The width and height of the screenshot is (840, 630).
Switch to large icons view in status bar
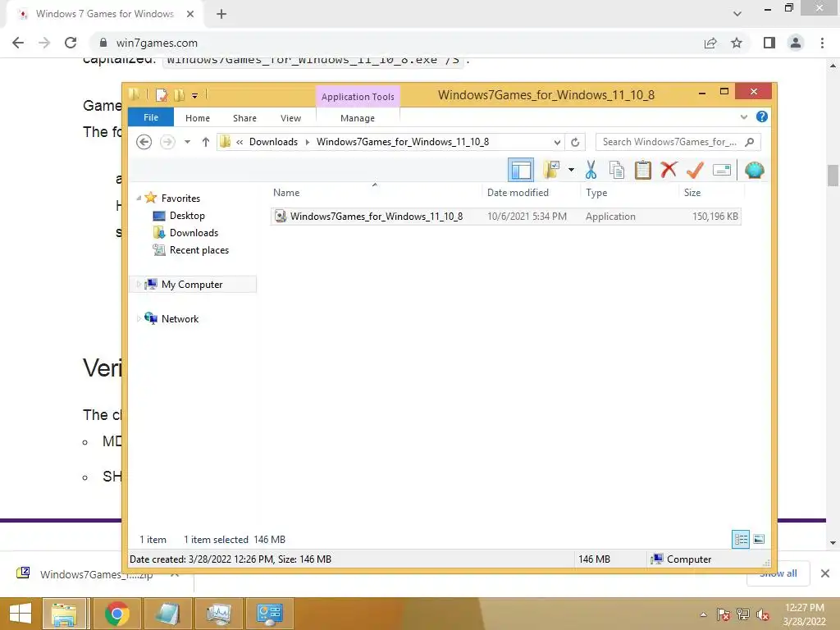pyautogui.click(x=759, y=539)
